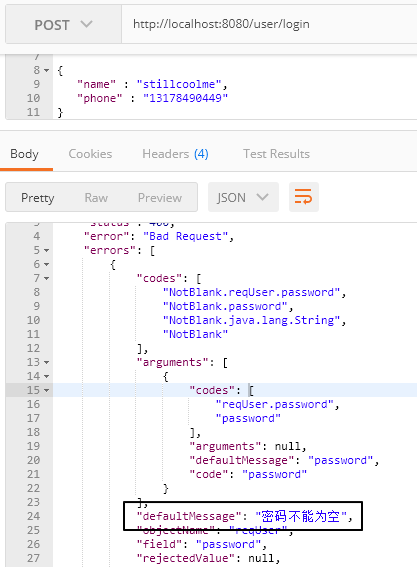Toggle the line wrap icon
The height and width of the screenshot is (567, 417).
click(303, 197)
